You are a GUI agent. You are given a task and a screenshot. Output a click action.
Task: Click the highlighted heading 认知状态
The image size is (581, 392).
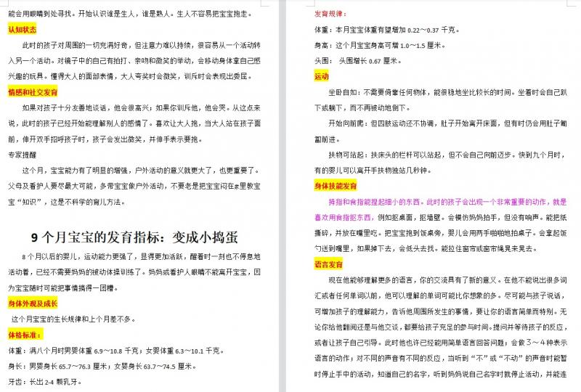[x=23, y=30]
